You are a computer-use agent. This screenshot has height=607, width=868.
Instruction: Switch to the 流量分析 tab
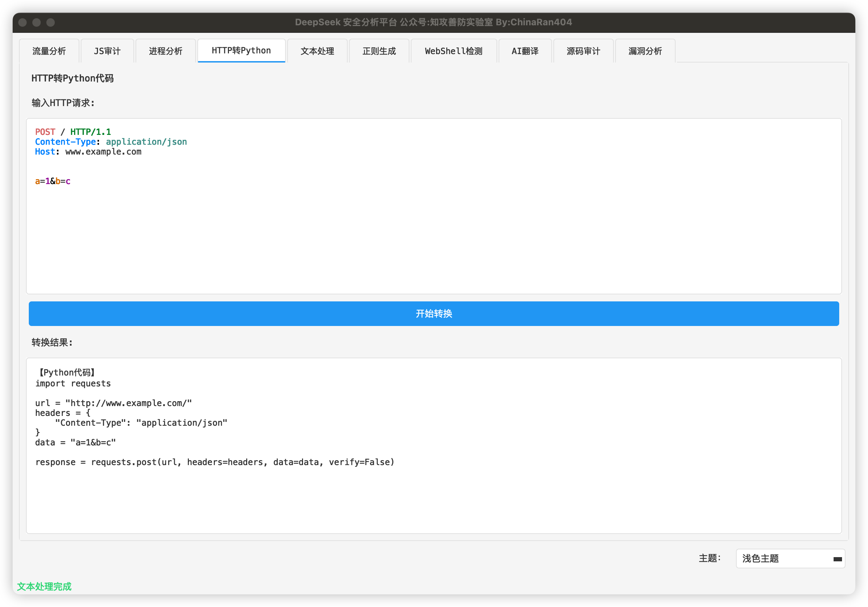point(49,51)
